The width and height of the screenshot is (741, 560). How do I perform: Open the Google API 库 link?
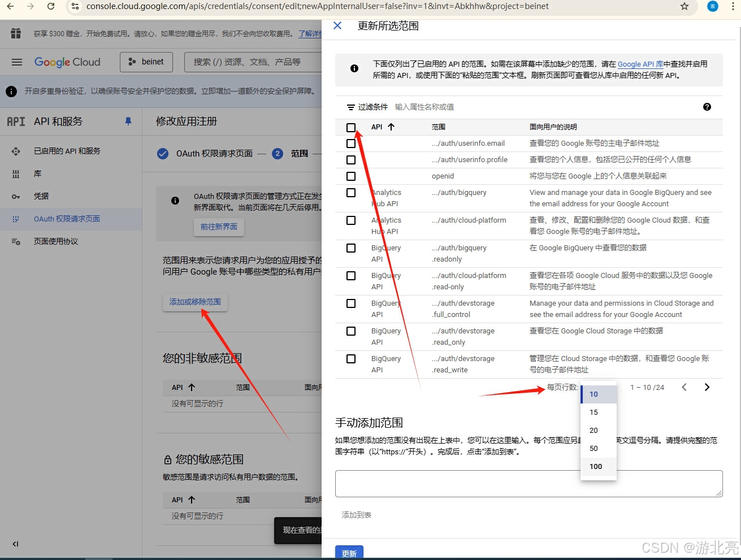(640, 64)
